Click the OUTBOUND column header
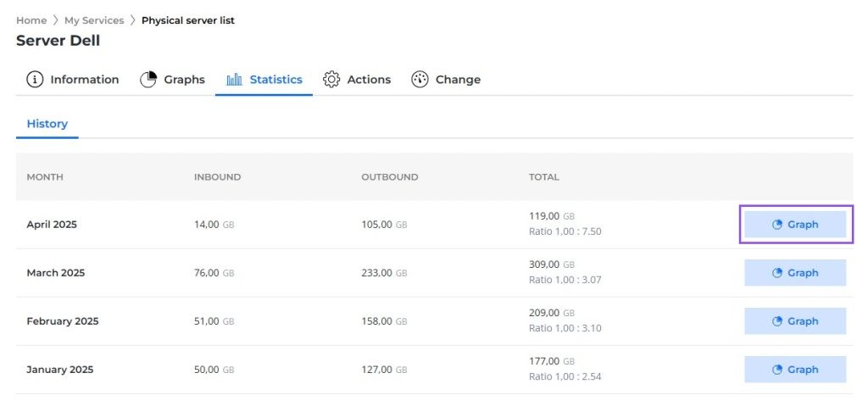868x401 pixels. click(x=389, y=177)
